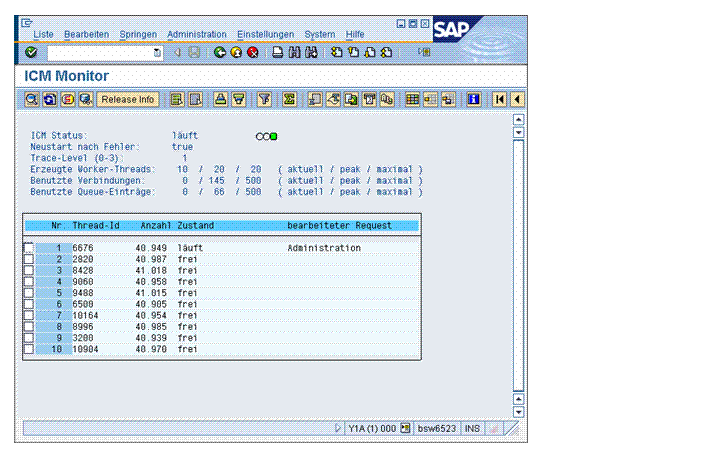The width and height of the screenshot is (720, 455).
Task: Open the Springen menu
Action: click(138, 34)
